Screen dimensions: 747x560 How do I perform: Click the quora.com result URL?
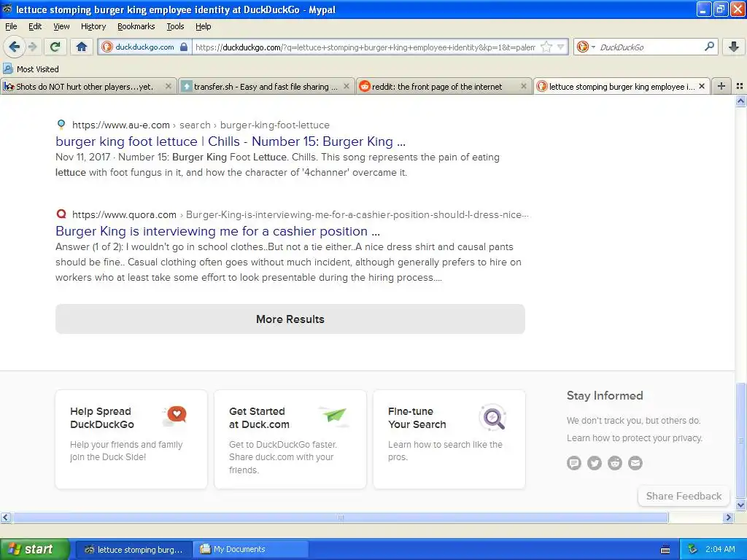(x=300, y=214)
